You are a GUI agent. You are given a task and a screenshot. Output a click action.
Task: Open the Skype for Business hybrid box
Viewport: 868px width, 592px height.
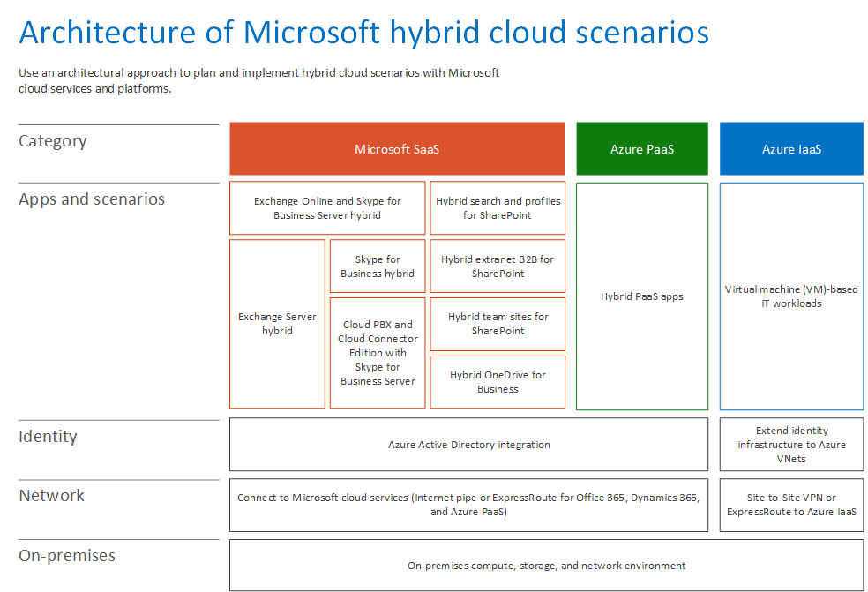[x=378, y=266]
